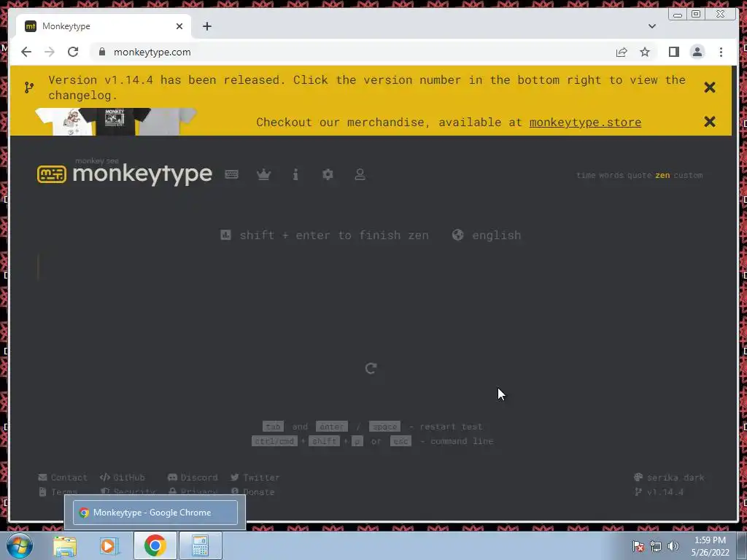Open Calculator from taskbar
Image resolution: width=747 pixels, height=560 pixels.
(200, 545)
